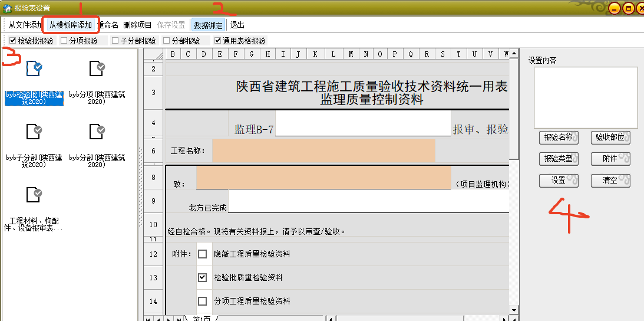Viewport: 644px width, 321px height.
Task: Click the 报验名称 button
Action: tap(559, 138)
